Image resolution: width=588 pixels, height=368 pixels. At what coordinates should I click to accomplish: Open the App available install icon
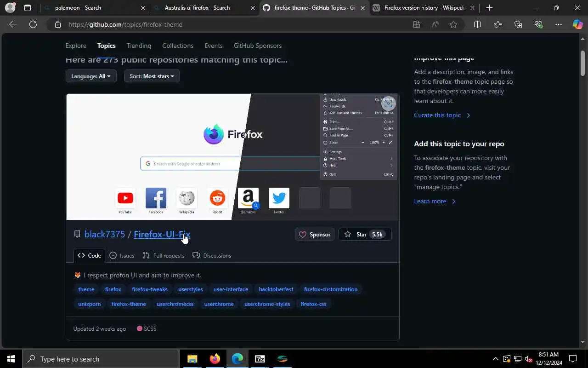point(417,24)
